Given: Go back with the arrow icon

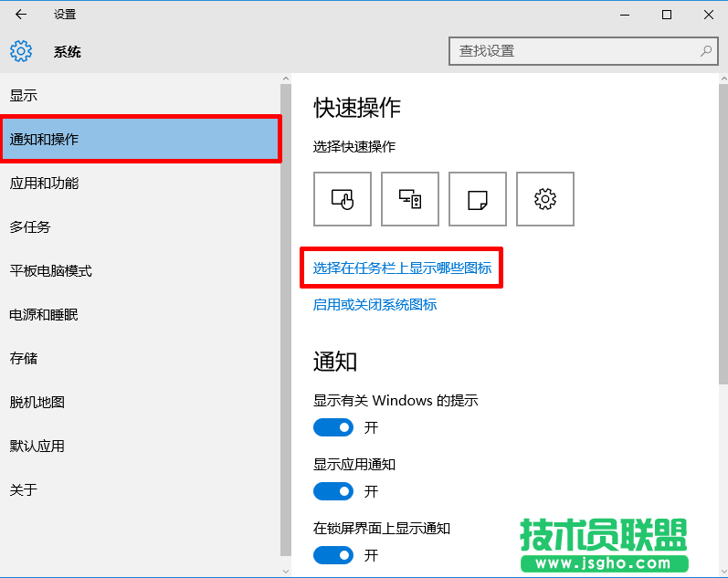Looking at the screenshot, I should [x=21, y=15].
